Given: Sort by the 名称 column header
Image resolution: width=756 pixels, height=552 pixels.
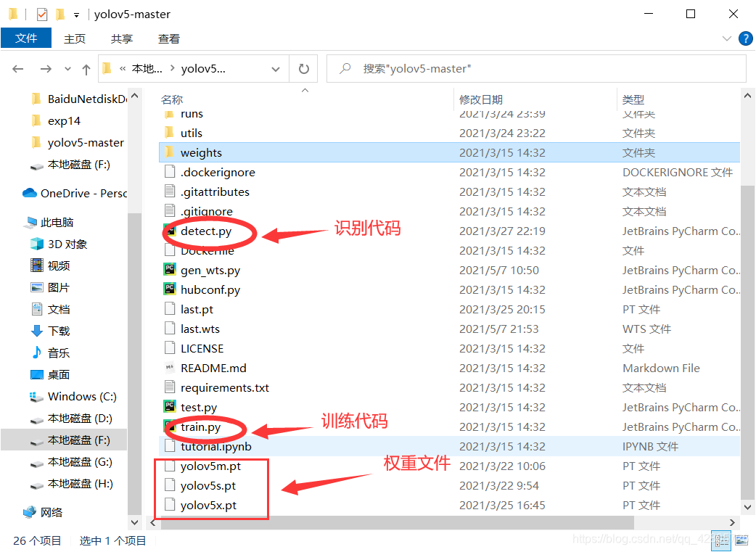Looking at the screenshot, I should click(172, 100).
